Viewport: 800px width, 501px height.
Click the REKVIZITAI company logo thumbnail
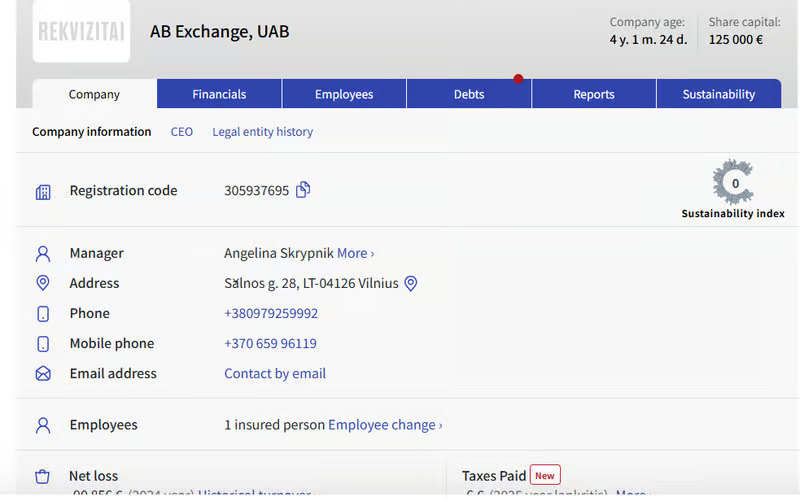(81, 31)
